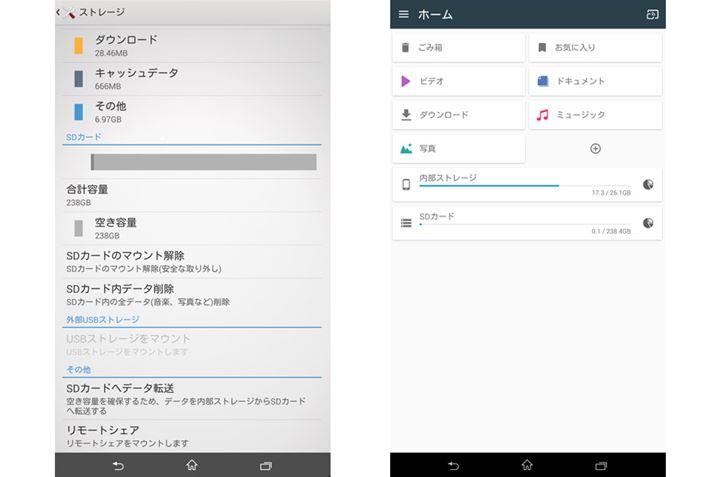The image size is (715, 477).
Task: Show internal storage usage pie chart
Action: (648, 184)
